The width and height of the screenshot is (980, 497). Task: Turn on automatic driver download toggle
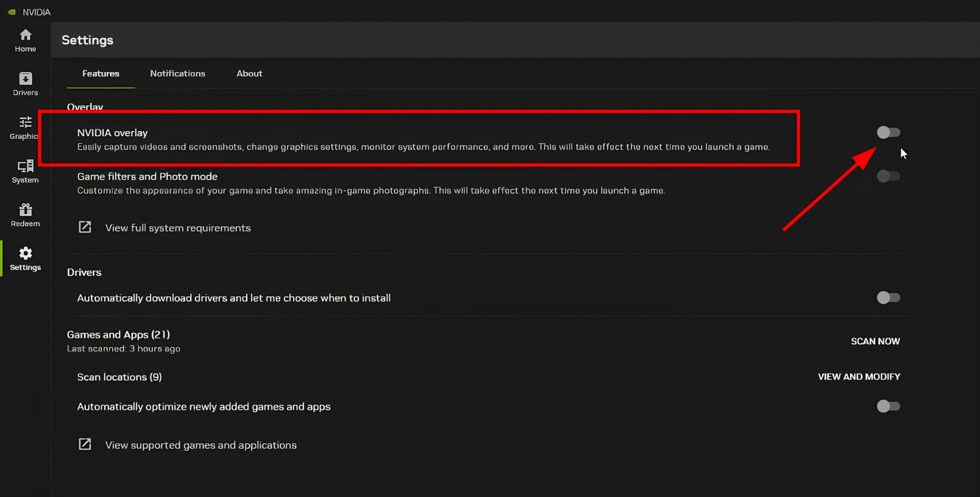point(888,297)
